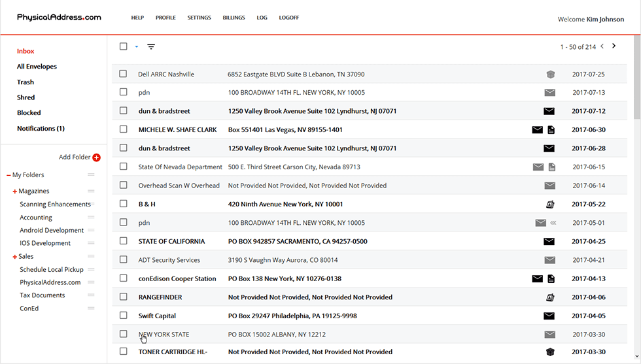Viewport: 641px width, 364px height.
Task: Open the BILLINGS menu
Action: 234,18
